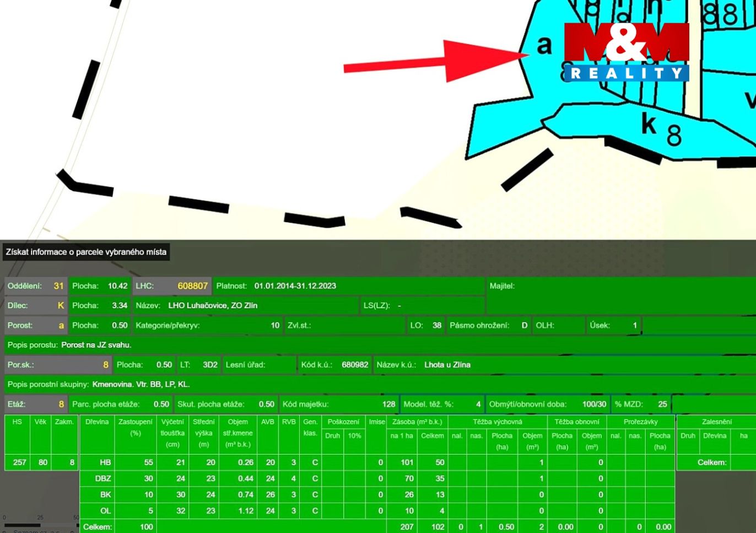
Task: Select tree species row 'DBZ'
Action: [377, 478]
